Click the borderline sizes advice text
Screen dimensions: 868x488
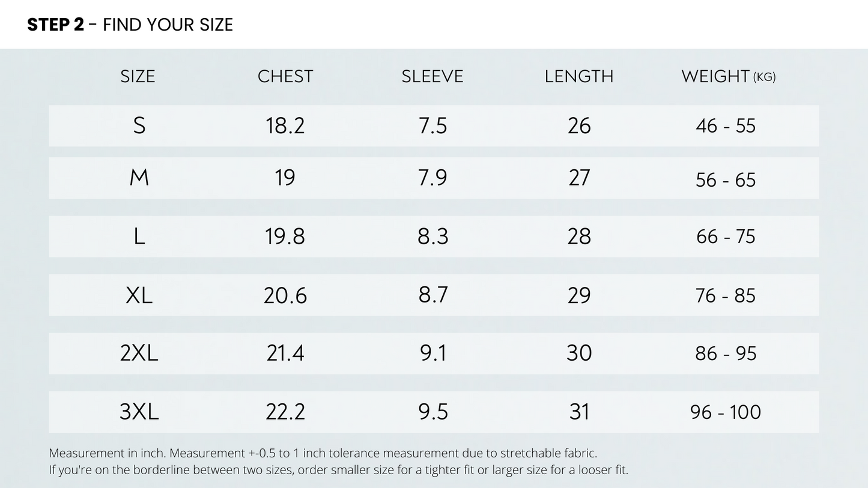338,470
